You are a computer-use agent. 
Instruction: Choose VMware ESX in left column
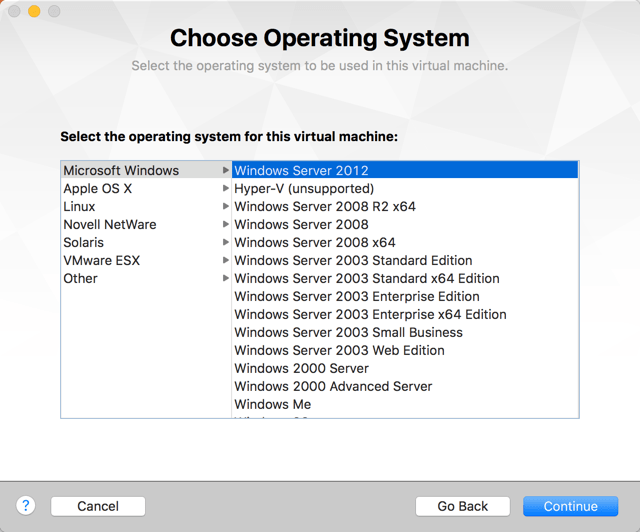(x=102, y=261)
